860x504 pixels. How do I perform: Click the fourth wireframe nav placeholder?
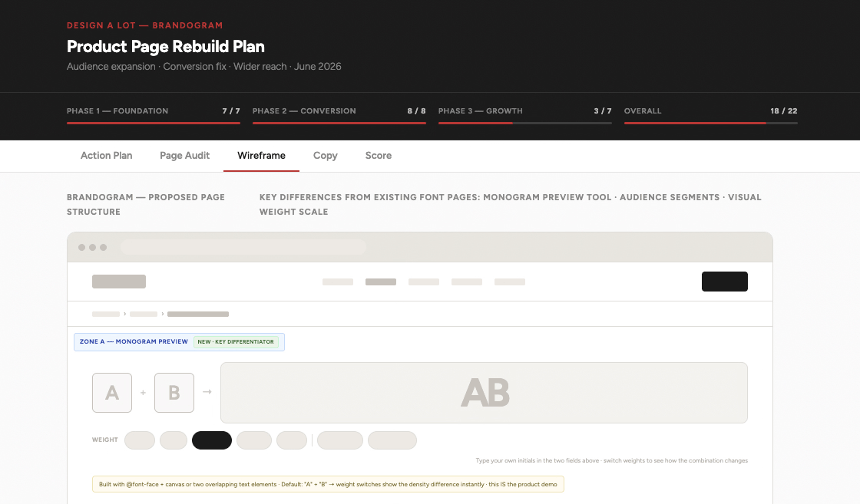467,282
